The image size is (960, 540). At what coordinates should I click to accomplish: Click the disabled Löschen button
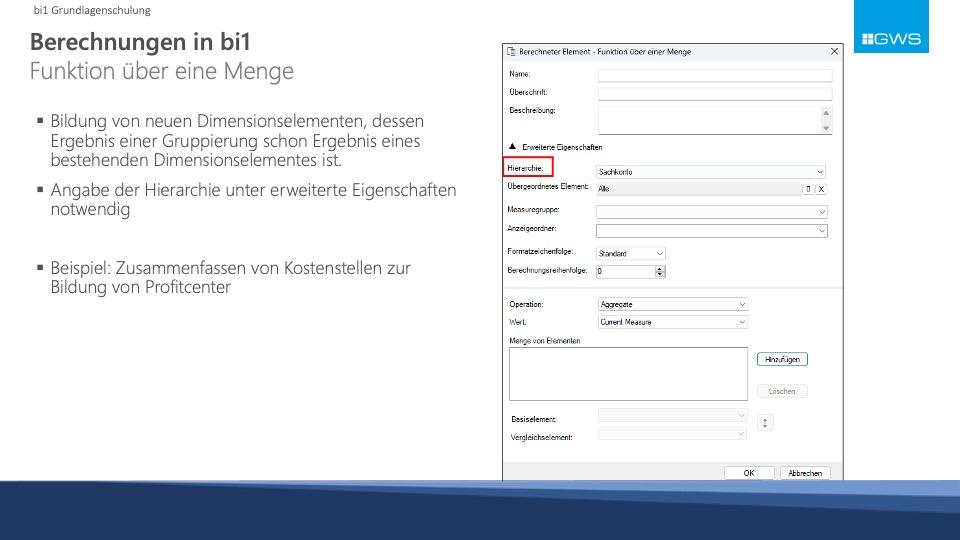782,391
